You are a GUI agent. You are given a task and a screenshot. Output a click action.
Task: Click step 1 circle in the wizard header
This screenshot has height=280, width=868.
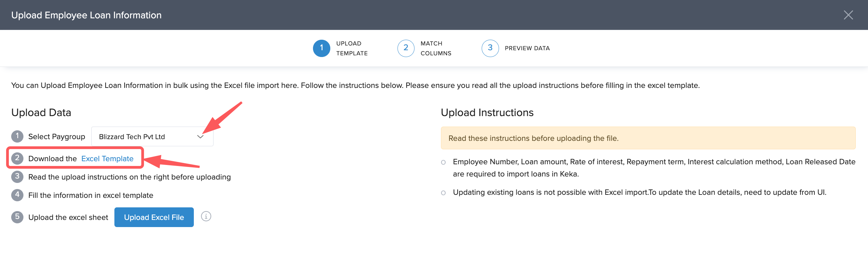click(x=321, y=48)
